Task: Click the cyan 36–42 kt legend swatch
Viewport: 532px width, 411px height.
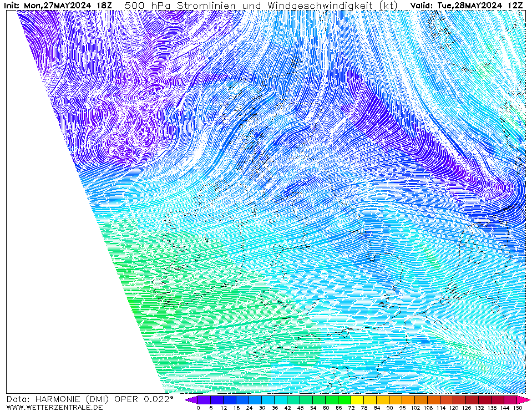Action: pyautogui.click(x=281, y=400)
